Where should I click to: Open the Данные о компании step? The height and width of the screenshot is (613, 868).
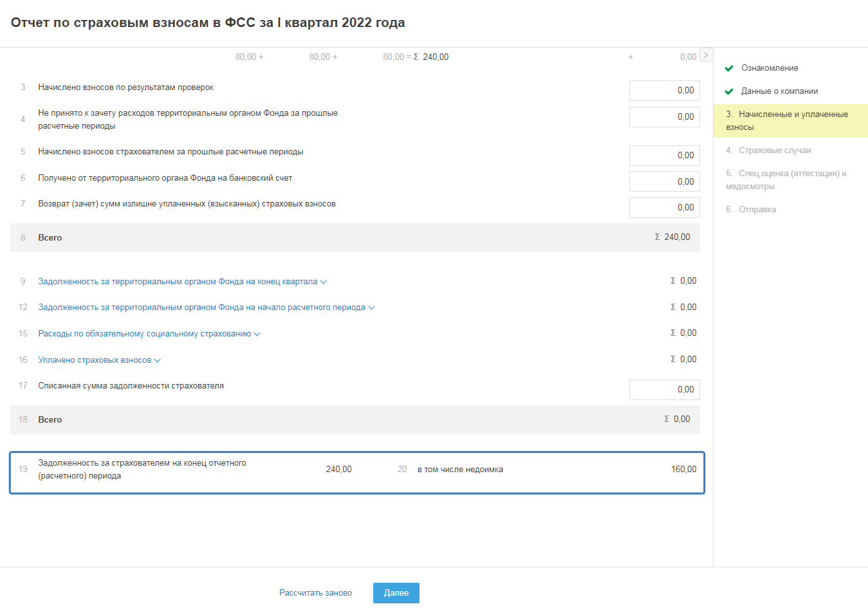coord(779,91)
